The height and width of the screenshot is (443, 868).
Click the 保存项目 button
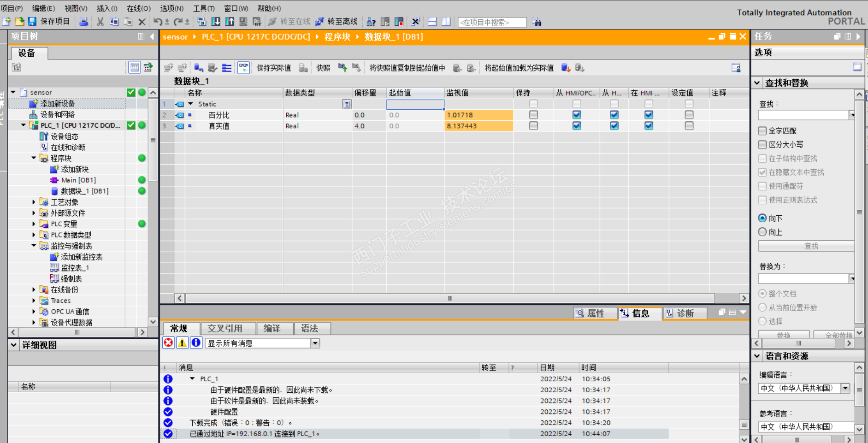tap(49, 21)
